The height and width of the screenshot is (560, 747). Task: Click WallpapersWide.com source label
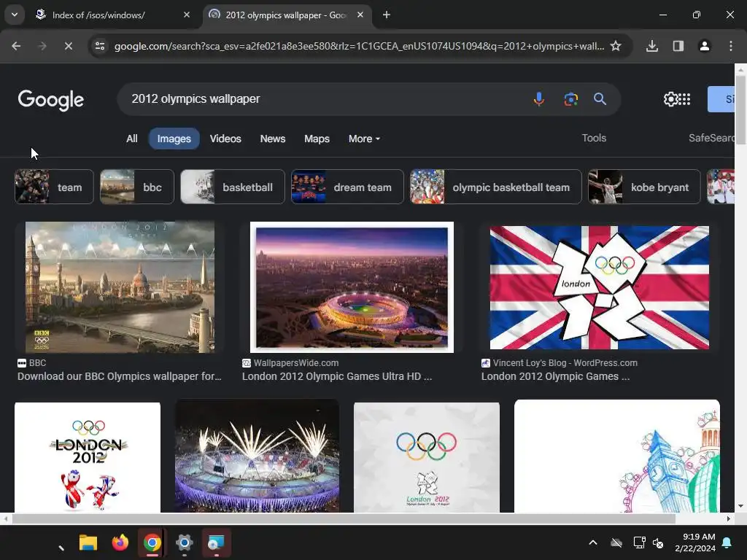pyautogui.click(x=296, y=363)
